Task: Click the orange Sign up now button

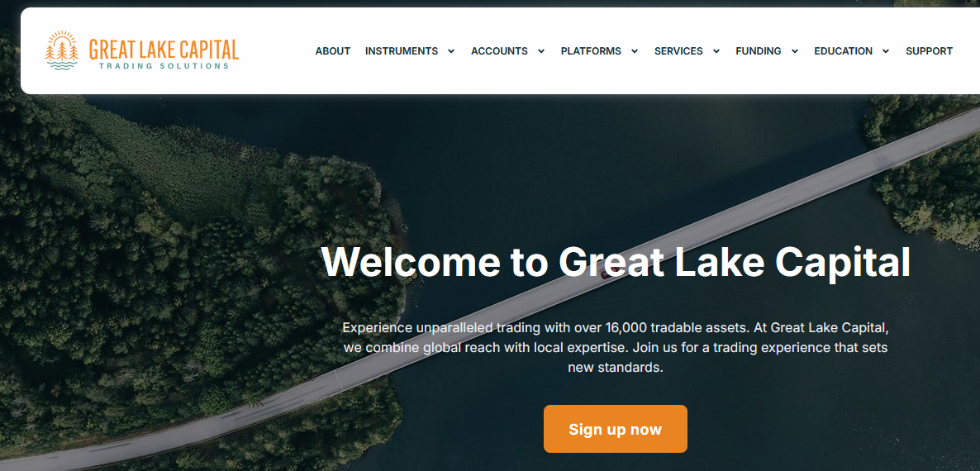Action: click(x=615, y=429)
